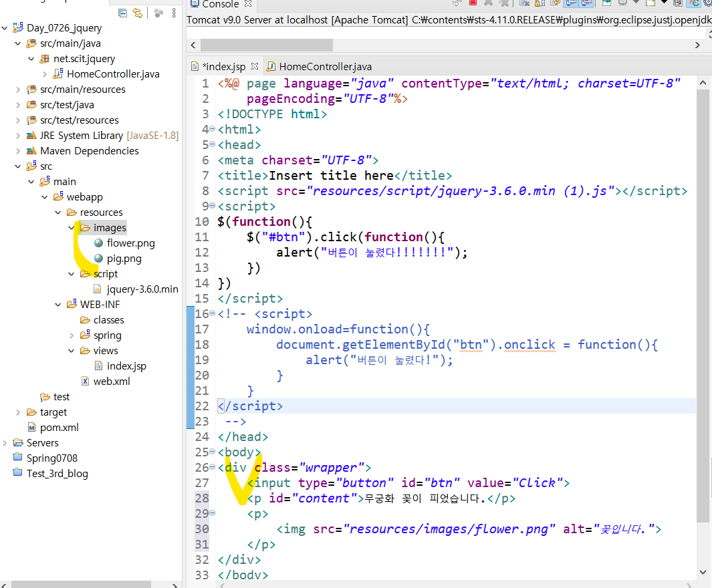Close the *index.jsp tab
The width and height of the screenshot is (712, 588).
[x=255, y=66]
